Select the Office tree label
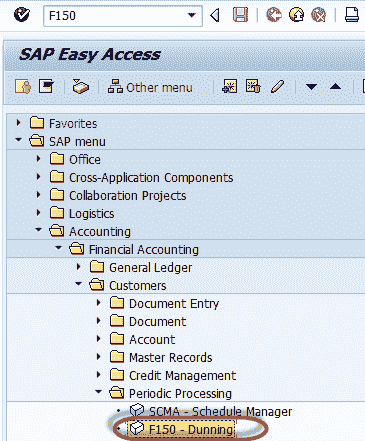The height and width of the screenshot is (441, 365). point(85,160)
